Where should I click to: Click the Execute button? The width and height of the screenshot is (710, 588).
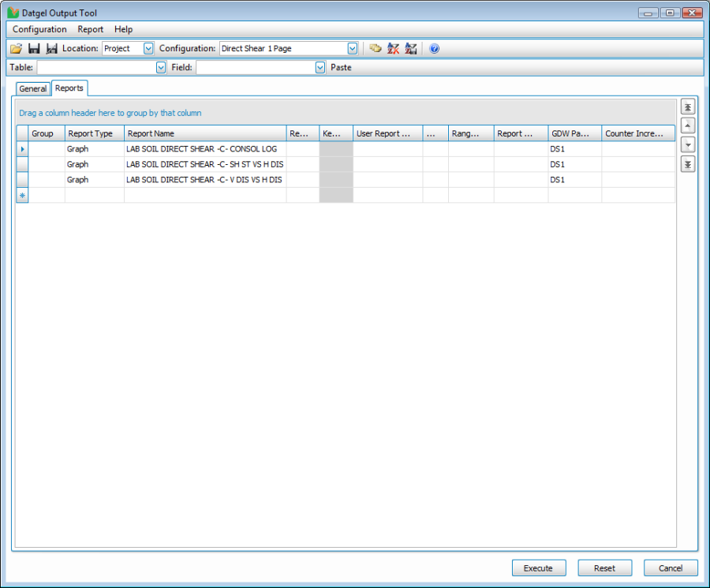click(x=539, y=568)
